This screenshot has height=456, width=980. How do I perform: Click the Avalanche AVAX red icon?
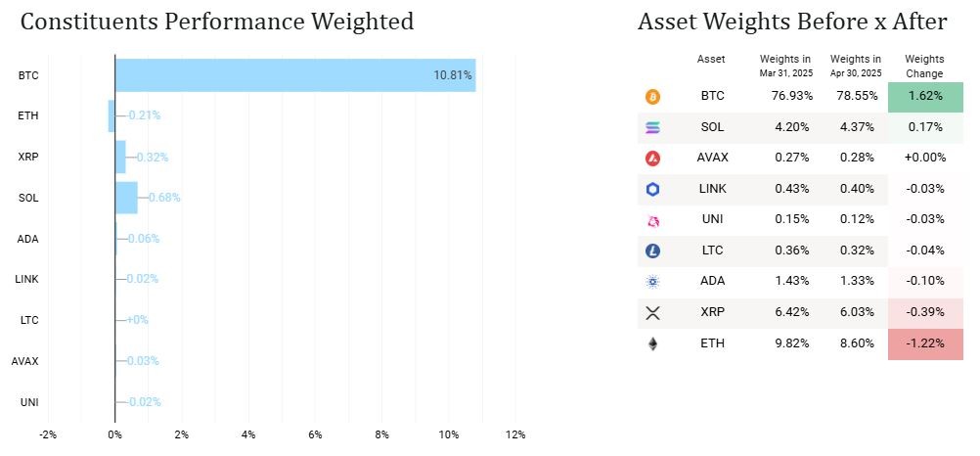pyautogui.click(x=652, y=159)
